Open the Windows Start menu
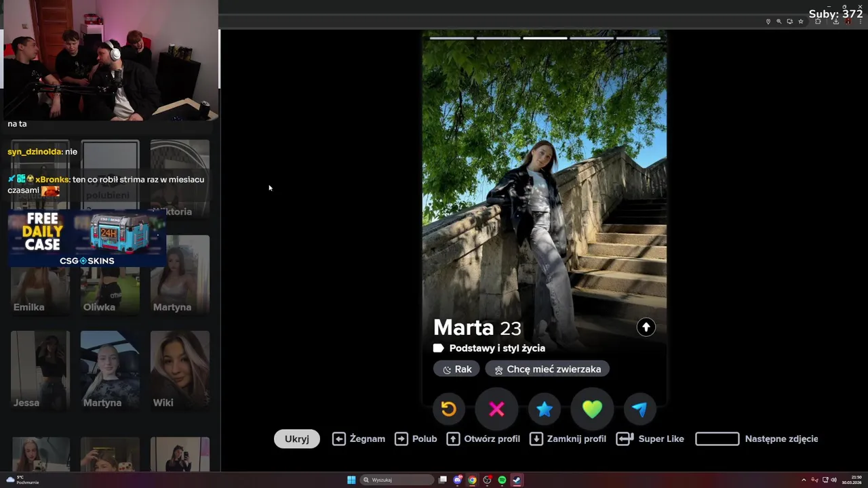The image size is (868, 488). click(x=351, y=480)
